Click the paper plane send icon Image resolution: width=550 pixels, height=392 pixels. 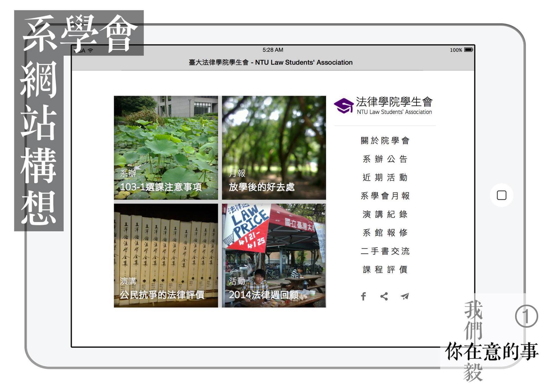pyautogui.click(x=404, y=296)
